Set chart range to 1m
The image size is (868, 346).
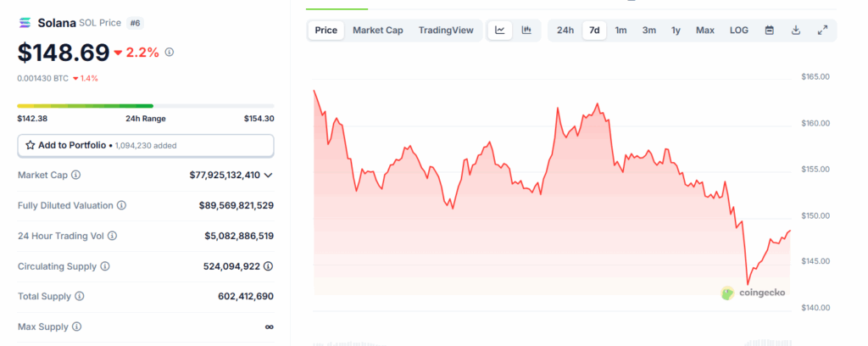click(x=621, y=31)
